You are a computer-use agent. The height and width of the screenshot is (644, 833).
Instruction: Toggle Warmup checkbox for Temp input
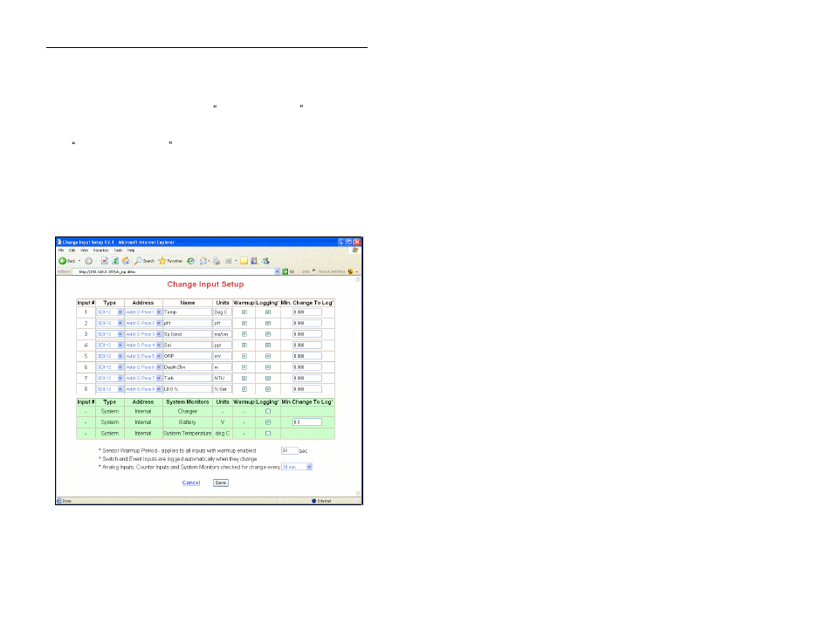click(244, 312)
